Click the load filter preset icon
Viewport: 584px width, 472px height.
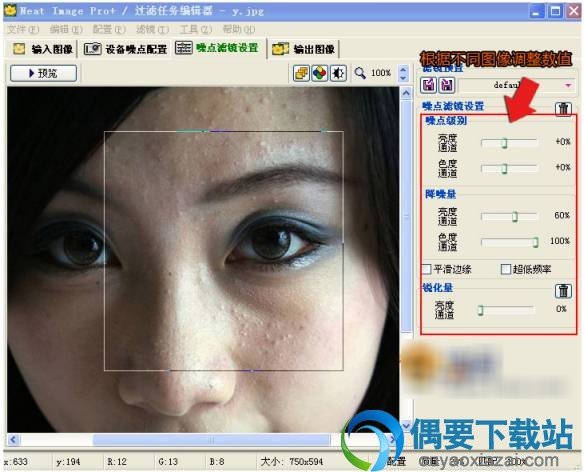click(428, 85)
